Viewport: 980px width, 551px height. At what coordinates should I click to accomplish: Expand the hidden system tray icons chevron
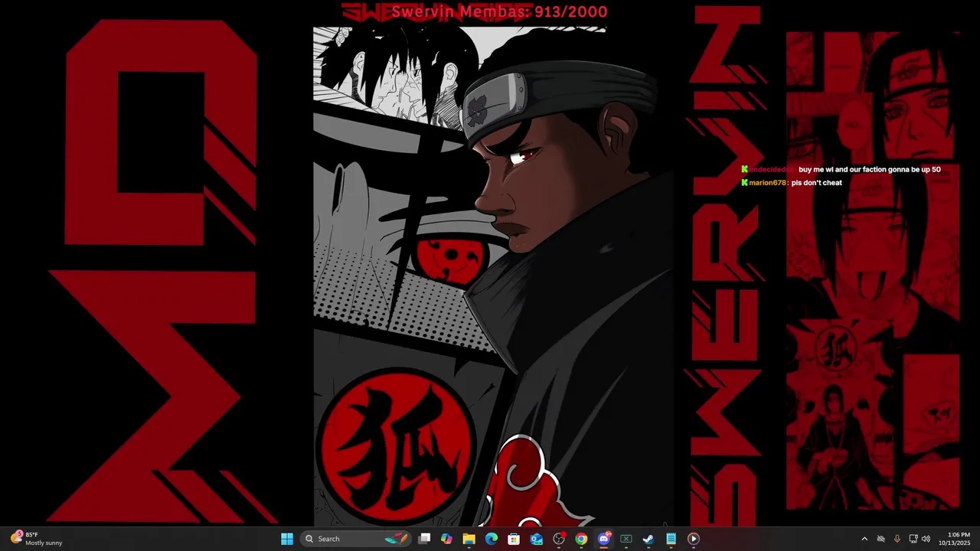point(864,539)
